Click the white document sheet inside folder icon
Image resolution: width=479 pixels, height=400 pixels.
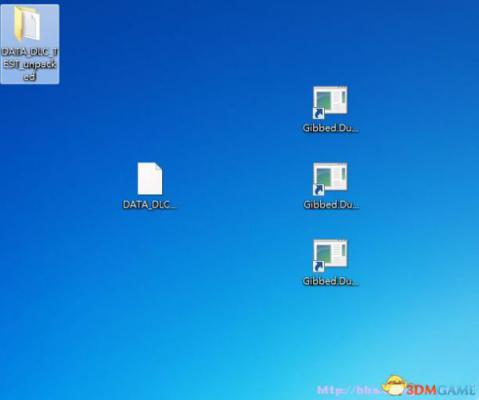pyautogui.click(x=32, y=25)
